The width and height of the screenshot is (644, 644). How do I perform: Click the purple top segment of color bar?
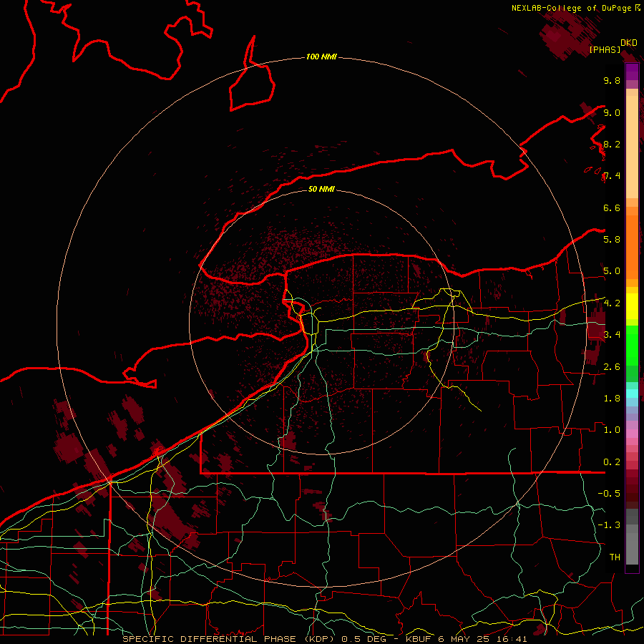coord(632,72)
